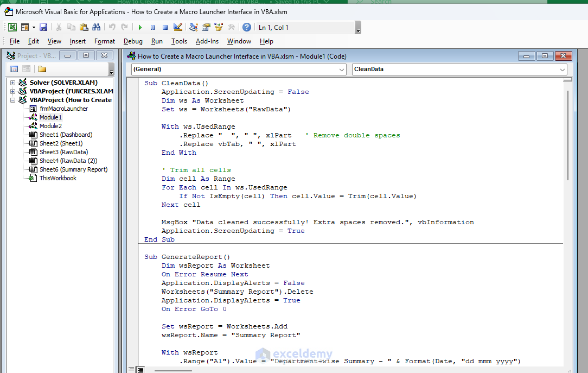588x373 pixels.
Task: Click the Paste clipboard icon
Action: click(84, 27)
